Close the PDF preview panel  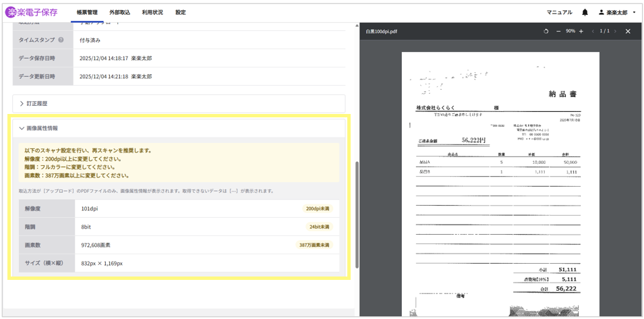coord(628,31)
